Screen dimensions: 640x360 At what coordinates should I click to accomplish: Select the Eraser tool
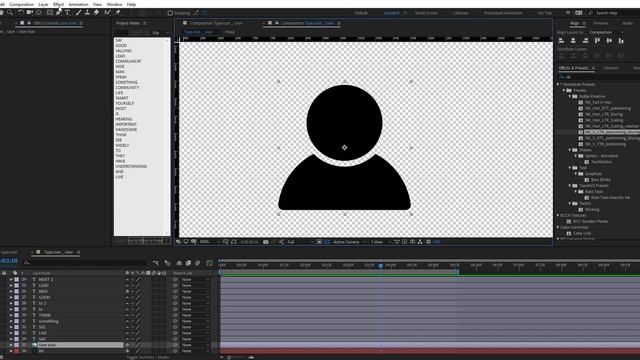(x=96, y=13)
